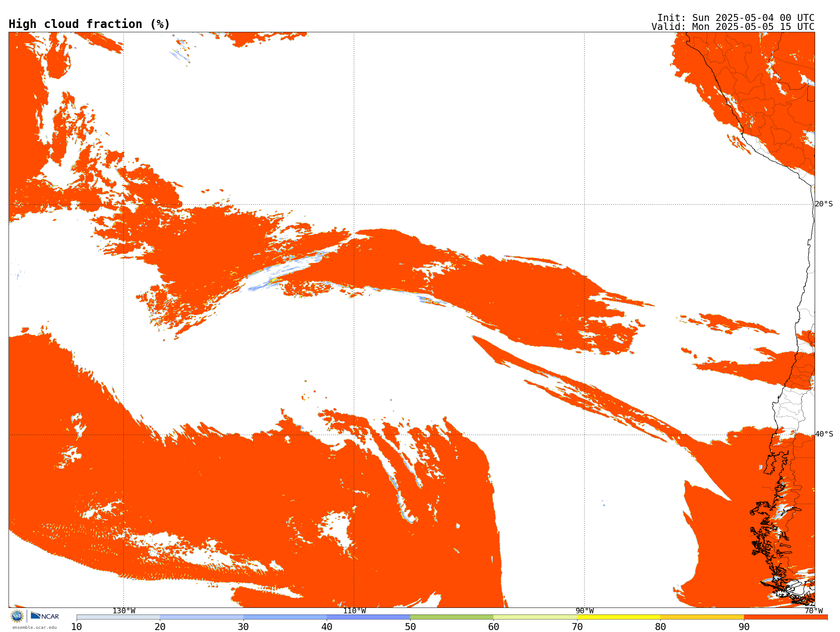Image resolution: width=840 pixels, height=632 pixels.
Task: Click the 110°W longitude label
Action: pyautogui.click(x=354, y=611)
